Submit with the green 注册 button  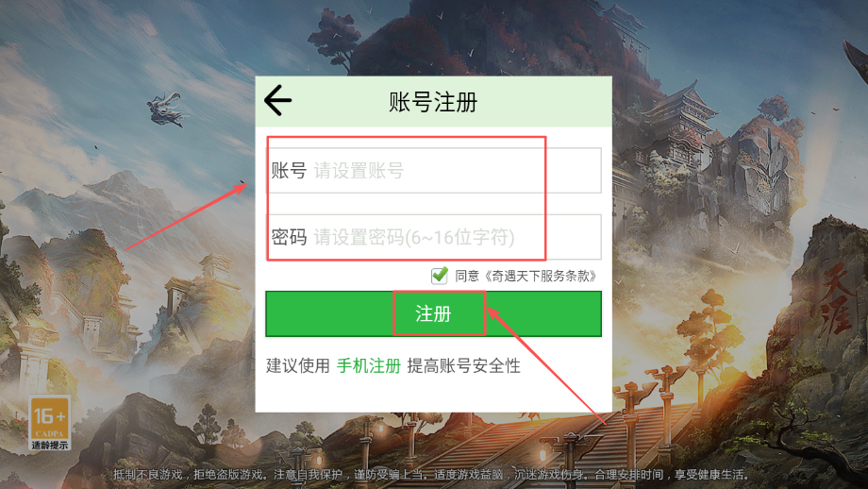pyautogui.click(x=433, y=313)
